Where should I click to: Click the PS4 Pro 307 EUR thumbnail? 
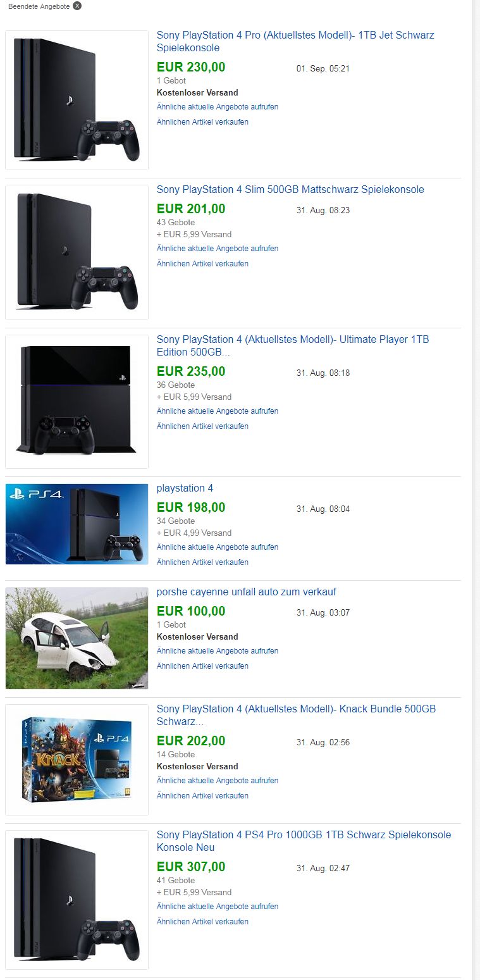pyautogui.click(x=77, y=900)
